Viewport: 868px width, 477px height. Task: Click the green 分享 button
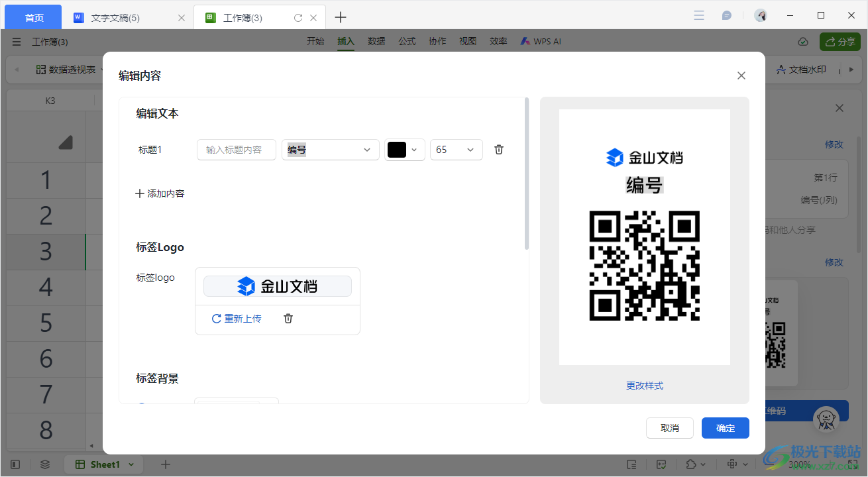click(840, 42)
